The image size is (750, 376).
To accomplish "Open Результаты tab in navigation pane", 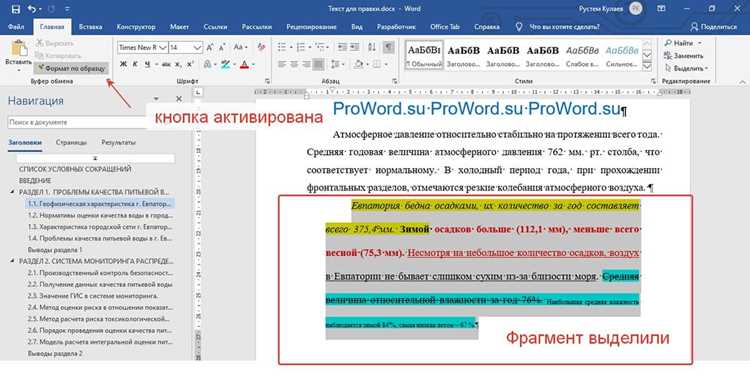I will tap(118, 142).
